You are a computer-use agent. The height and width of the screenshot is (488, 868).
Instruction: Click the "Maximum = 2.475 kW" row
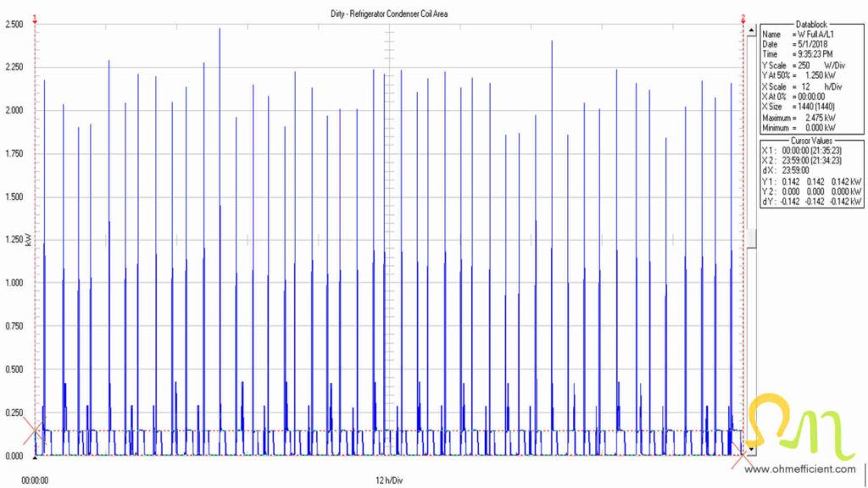798,118
